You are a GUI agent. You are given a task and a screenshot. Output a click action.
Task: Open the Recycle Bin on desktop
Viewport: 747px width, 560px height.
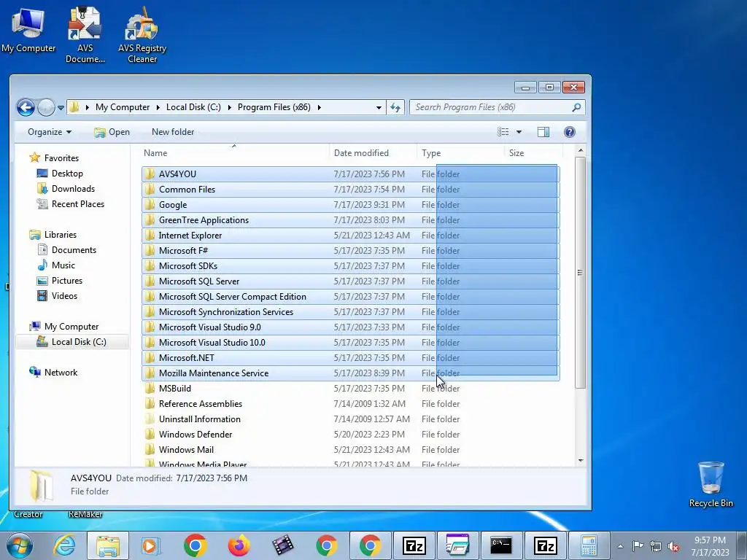tap(711, 484)
